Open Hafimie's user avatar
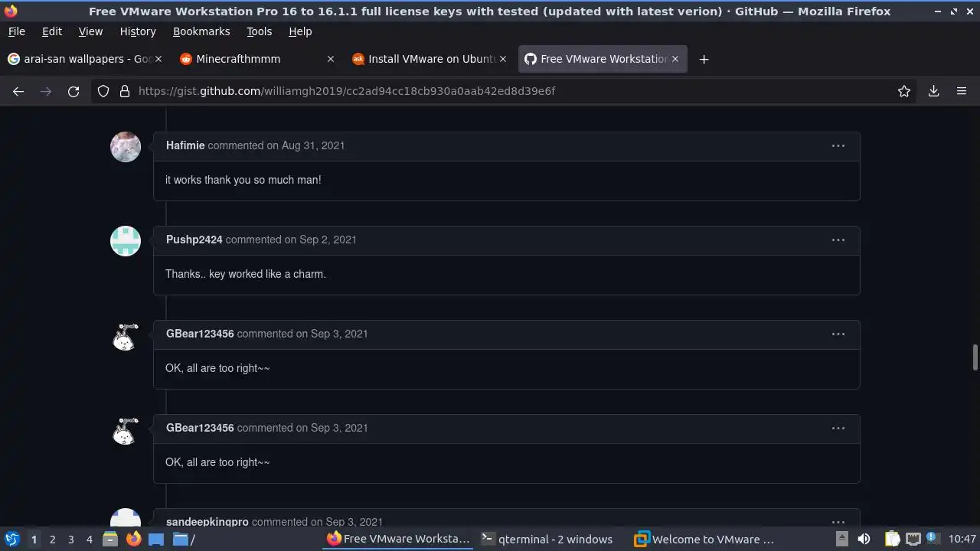 [126, 147]
